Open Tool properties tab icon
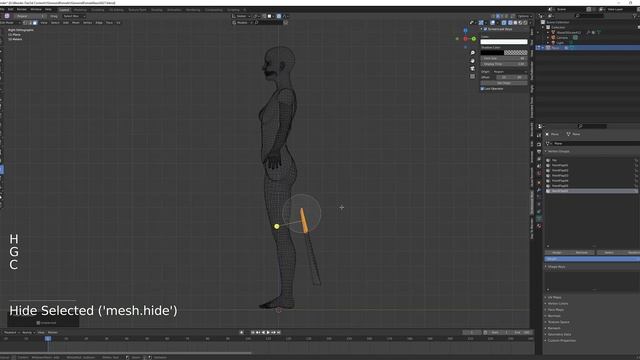 click(539, 136)
